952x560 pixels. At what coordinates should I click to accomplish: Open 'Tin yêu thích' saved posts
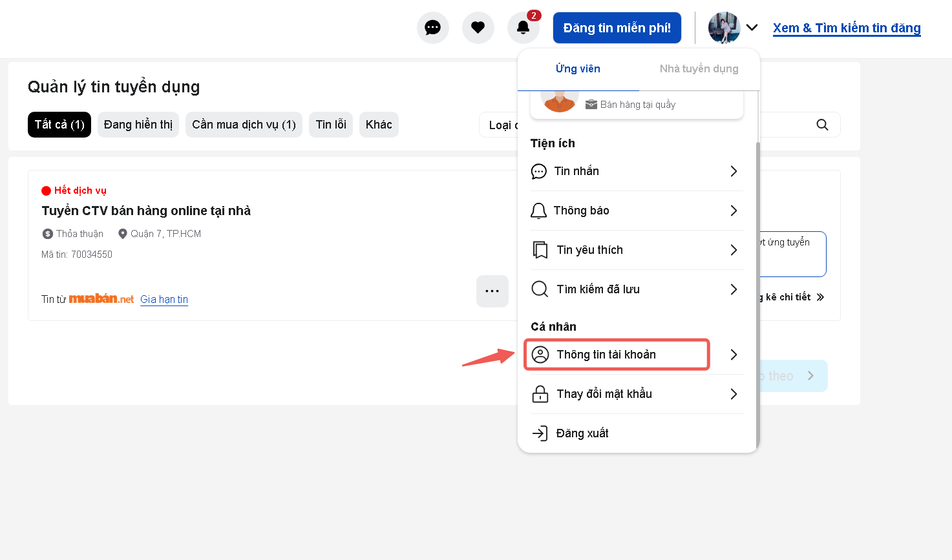point(589,250)
